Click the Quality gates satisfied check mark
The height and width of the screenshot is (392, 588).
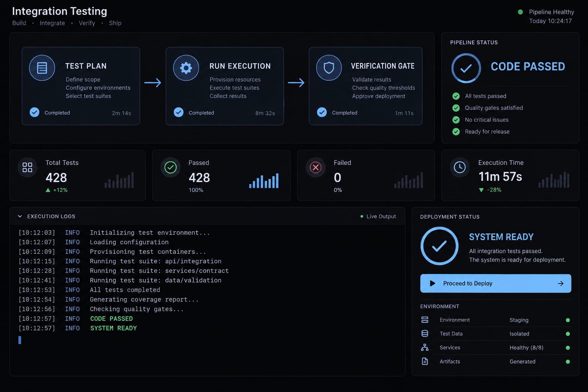tap(456, 108)
